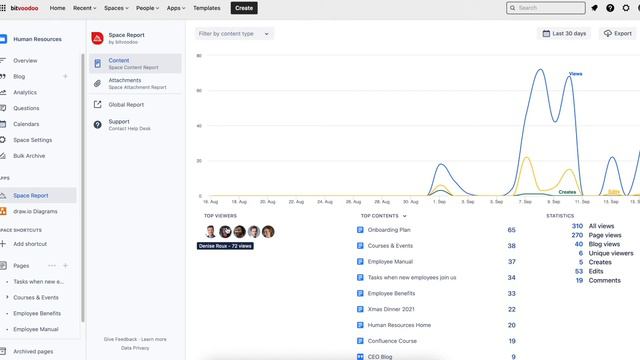Viewport: 640px width, 360px height.
Task: Open the Give Feedback link
Action: (120, 339)
